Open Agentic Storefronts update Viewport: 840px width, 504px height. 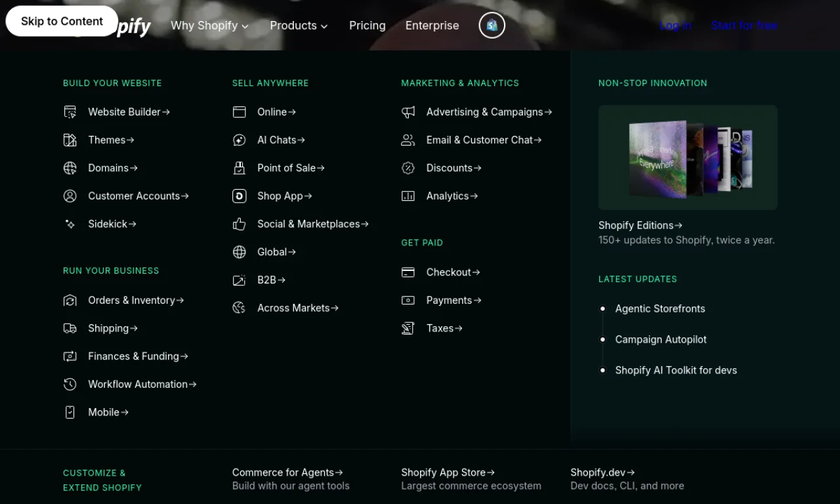point(660,308)
